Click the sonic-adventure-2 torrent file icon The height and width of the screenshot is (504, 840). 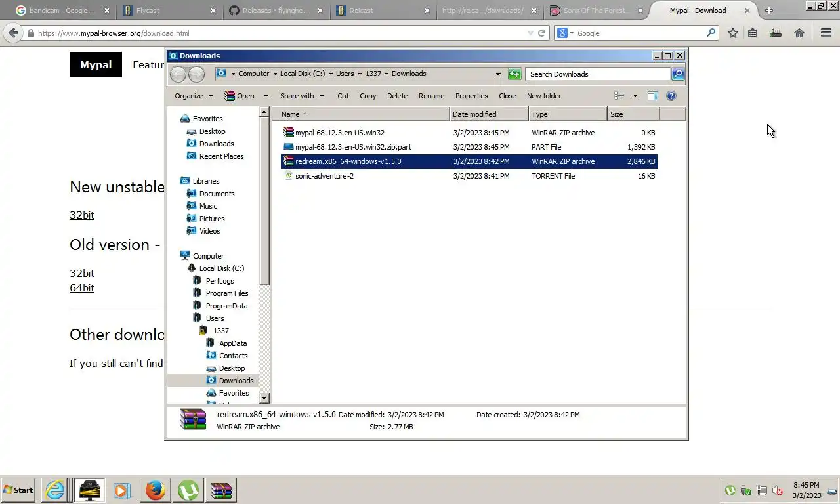click(x=288, y=176)
